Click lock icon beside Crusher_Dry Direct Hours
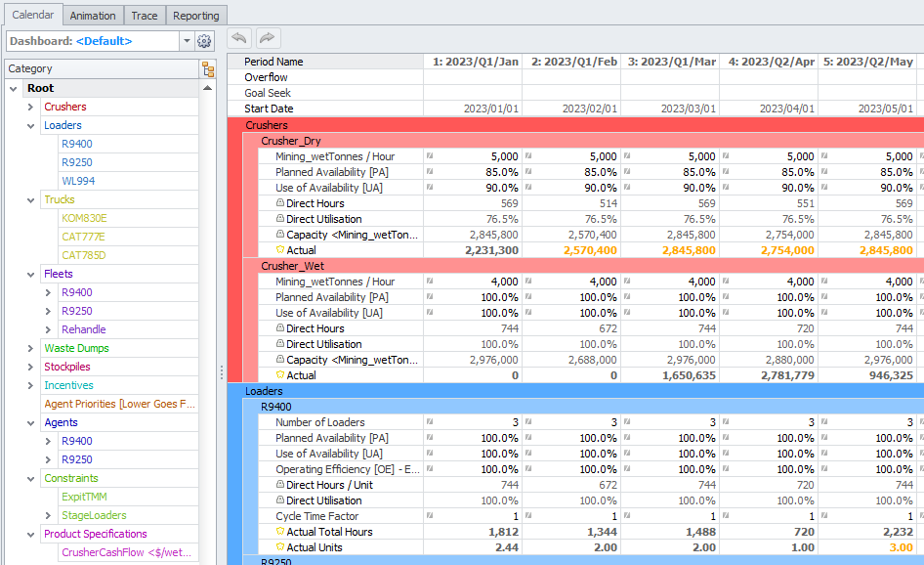The image size is (924, 565). (x=280, y=203)
